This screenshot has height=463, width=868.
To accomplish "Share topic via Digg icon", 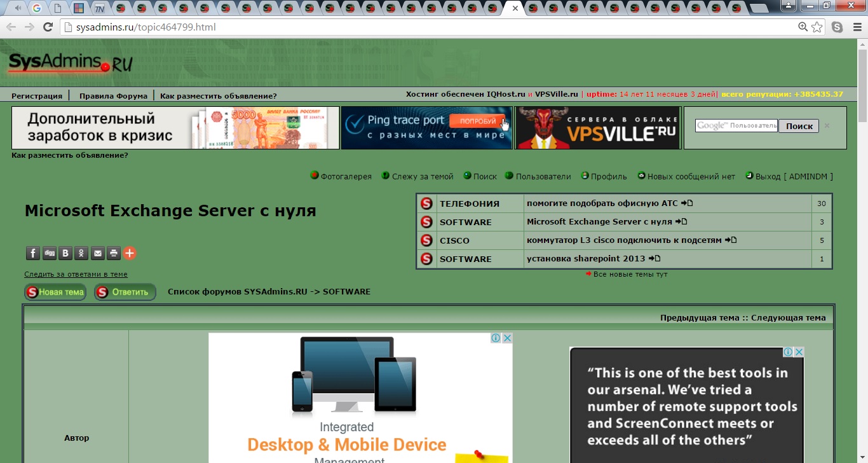I will 50,253.
